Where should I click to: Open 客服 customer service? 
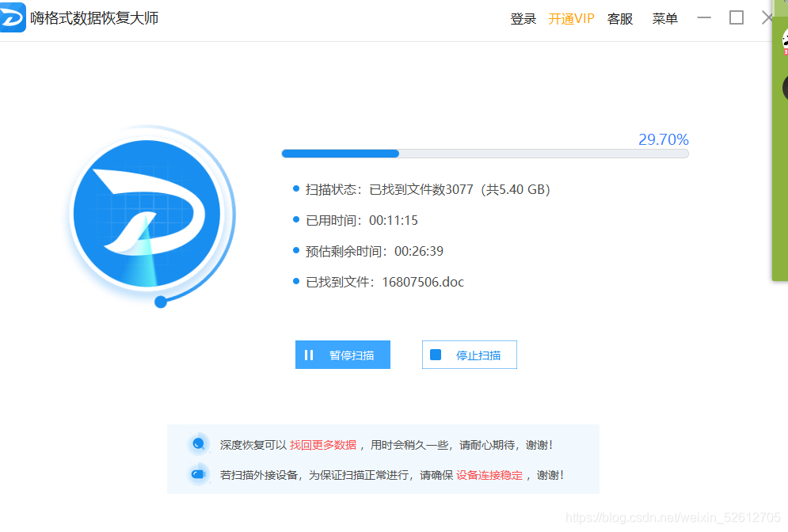619,19
